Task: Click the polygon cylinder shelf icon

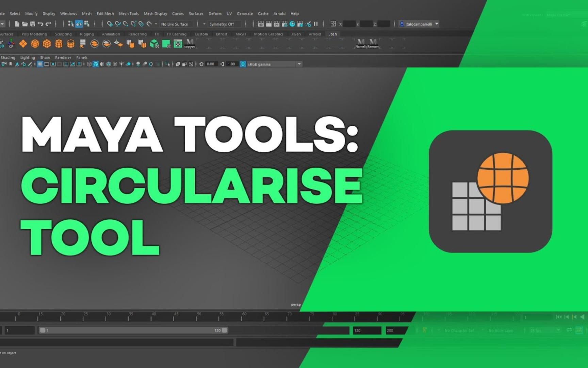Action: click(x=59, y=44)
